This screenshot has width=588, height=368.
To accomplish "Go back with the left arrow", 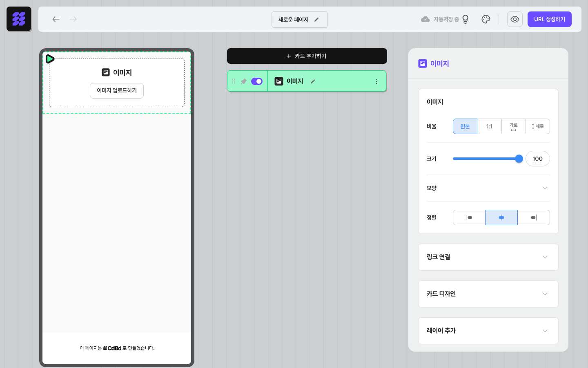I will (x=56, y=19).
